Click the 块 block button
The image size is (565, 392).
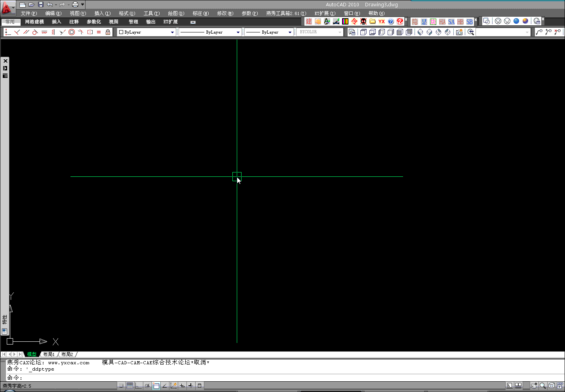433,22
